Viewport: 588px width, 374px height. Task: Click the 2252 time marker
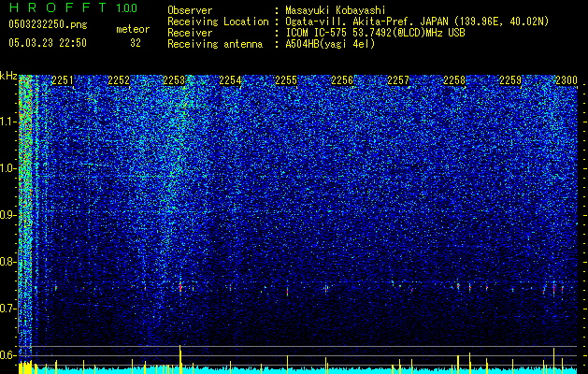click(x=119, y=80)
